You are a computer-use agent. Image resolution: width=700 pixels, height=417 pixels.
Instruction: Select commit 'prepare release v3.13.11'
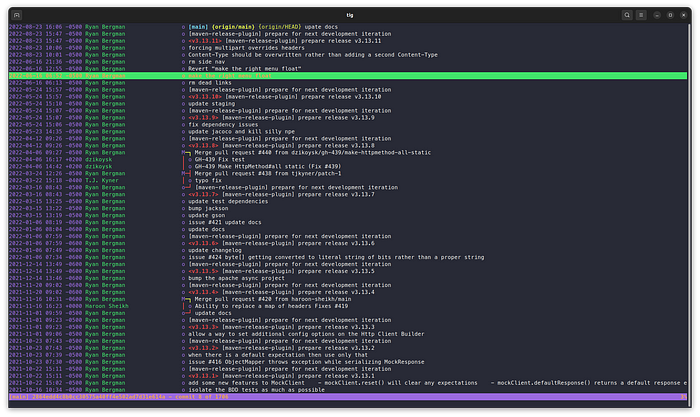click(x=303, y=41)
